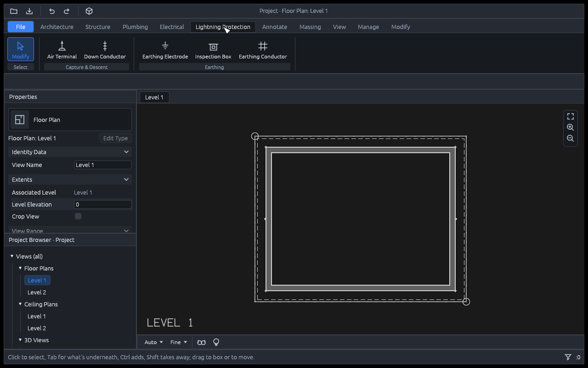
Task: Click the Undo arrow icon
Action: click(x=52, y=11)
